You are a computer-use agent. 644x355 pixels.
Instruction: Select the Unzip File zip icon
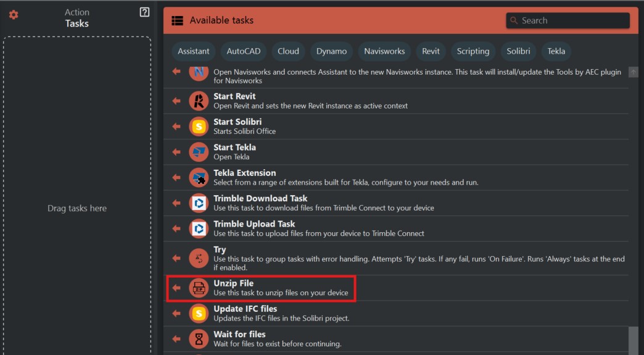tap(199, 288)
